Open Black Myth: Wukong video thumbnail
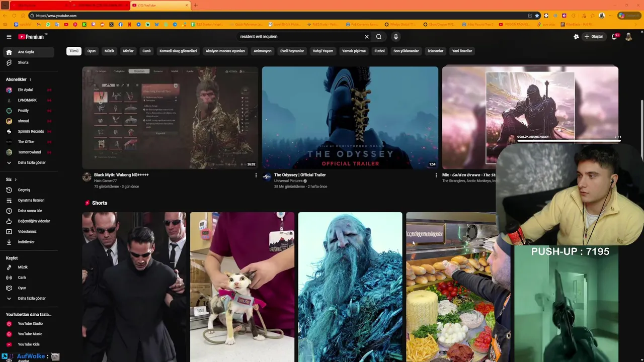Screen dimensions: 644x362 pyautogui.click(x=170, y=118)
